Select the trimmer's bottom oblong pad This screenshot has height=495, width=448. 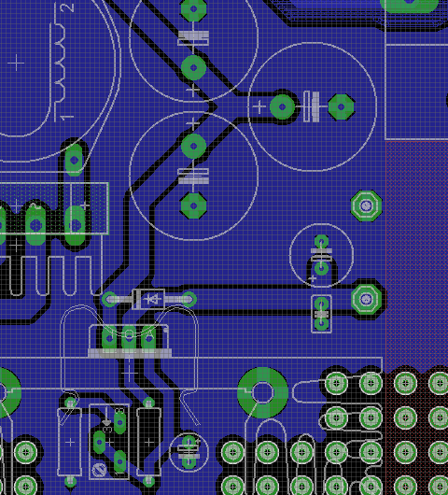point(119,462)
